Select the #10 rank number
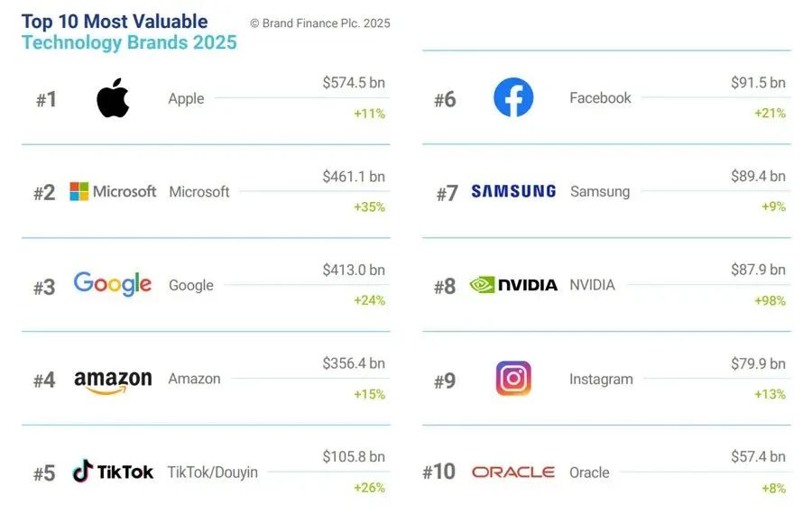 [x=439, y=472]
